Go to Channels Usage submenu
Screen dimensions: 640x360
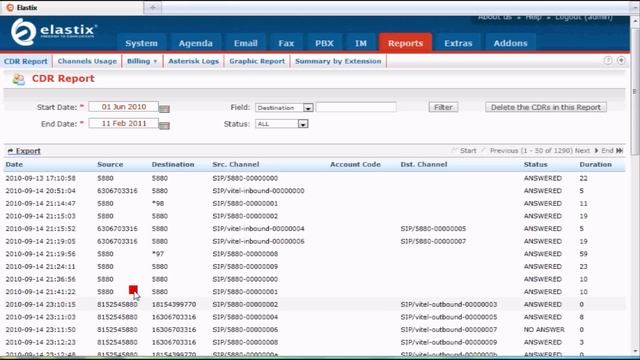(87, 61)
